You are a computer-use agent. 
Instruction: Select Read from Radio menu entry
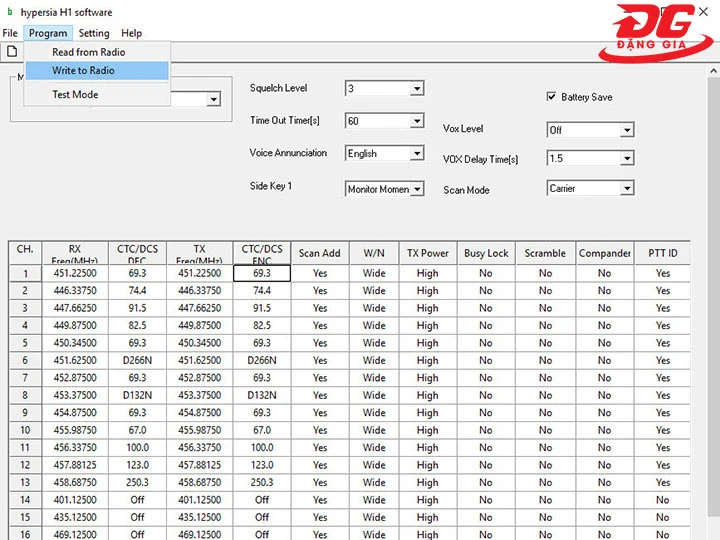[88, 52]
